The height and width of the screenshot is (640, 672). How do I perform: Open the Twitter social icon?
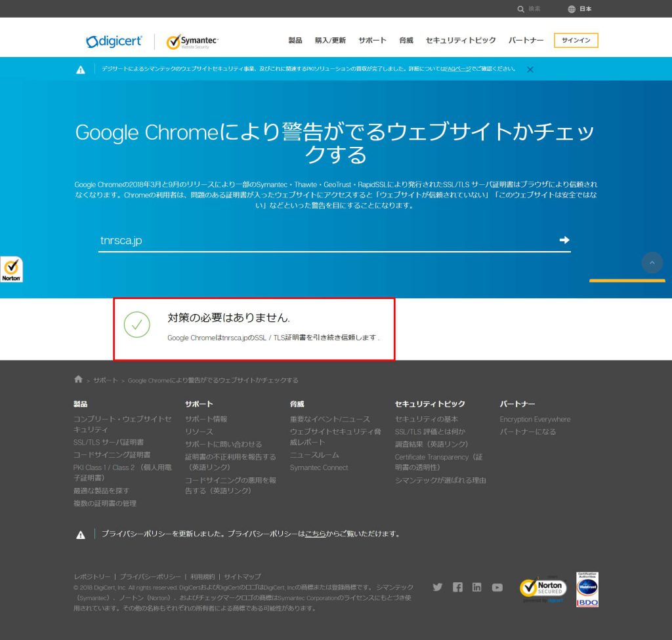(438, 587)
